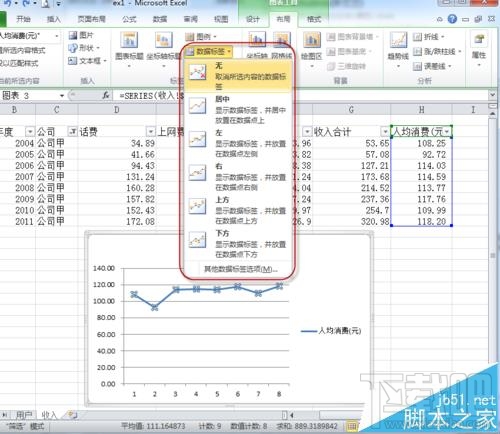Select column H header
The image size is (500, 434).
[421, 110]
